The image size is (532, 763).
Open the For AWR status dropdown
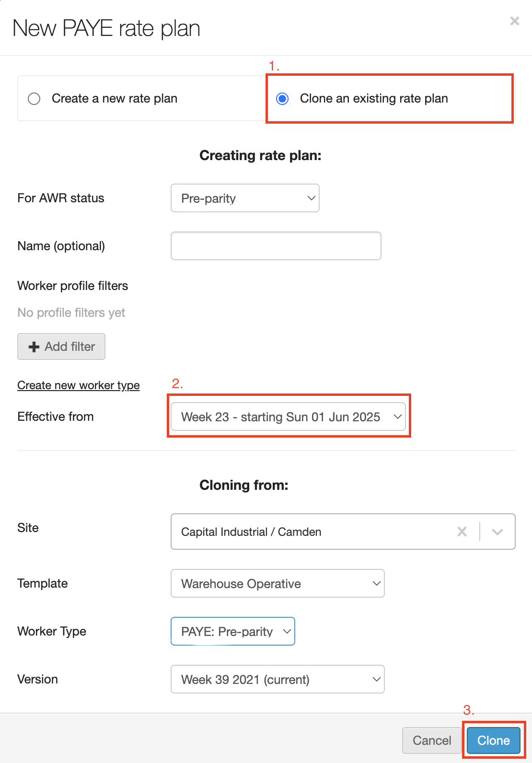(245, 198)
